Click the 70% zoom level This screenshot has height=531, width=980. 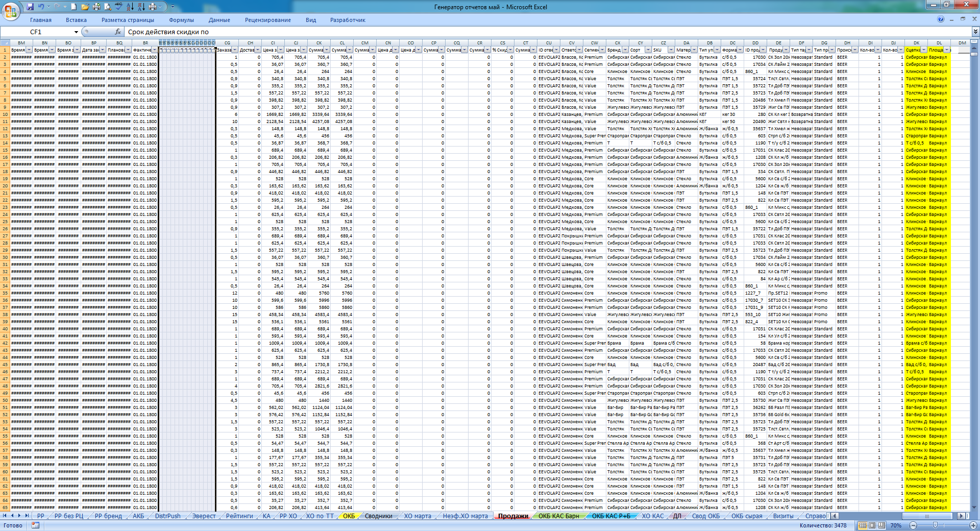(896, 525)
